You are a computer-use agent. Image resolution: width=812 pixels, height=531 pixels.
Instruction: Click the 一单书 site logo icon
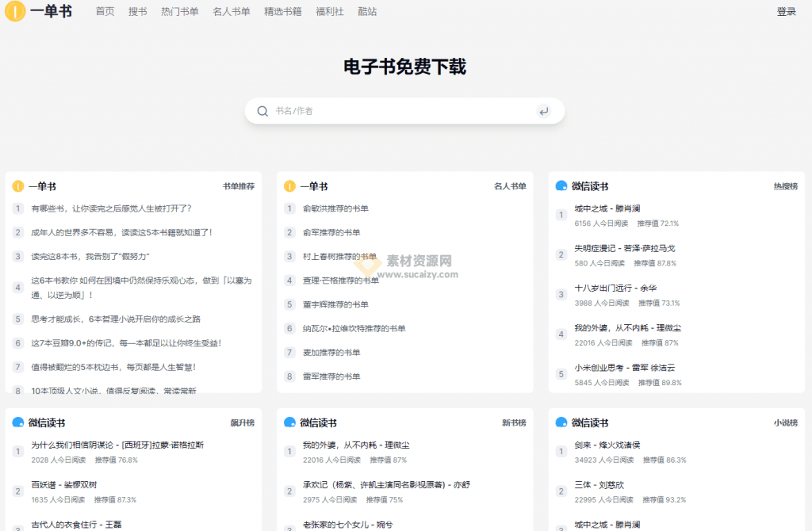tap(15, 11)
